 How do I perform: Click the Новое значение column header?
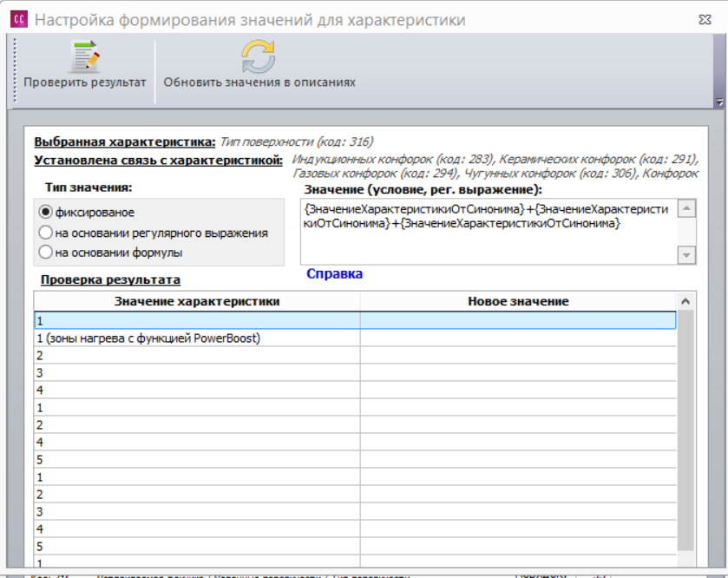(x=518, y=301)
